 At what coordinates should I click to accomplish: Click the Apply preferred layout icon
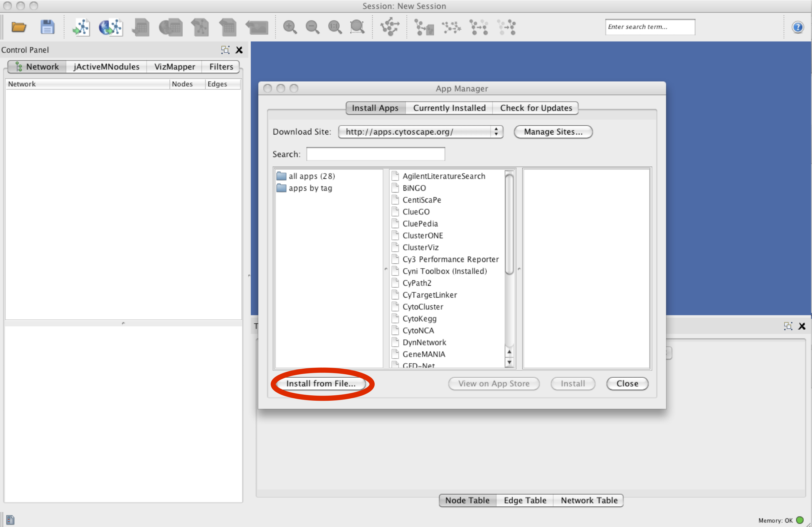(390, 27)
